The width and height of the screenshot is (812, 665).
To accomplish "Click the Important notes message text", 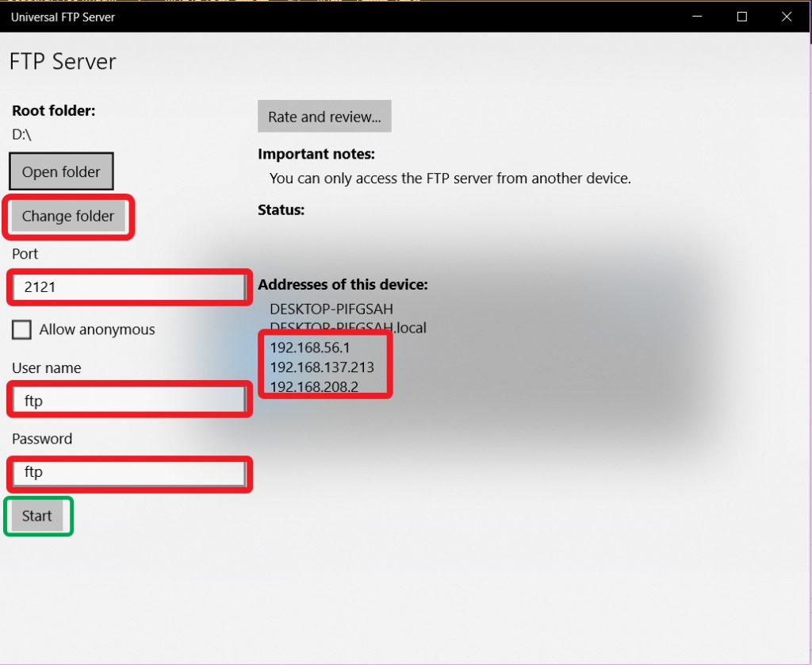I will click(x=450, y=179).
